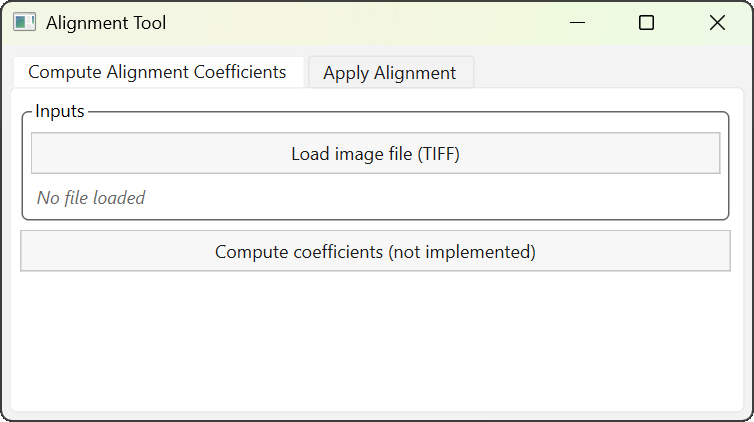Viewport: 754px width, 422px height.
Task: Click the "Alignment Tool" window title text
Action: point(106,23)
